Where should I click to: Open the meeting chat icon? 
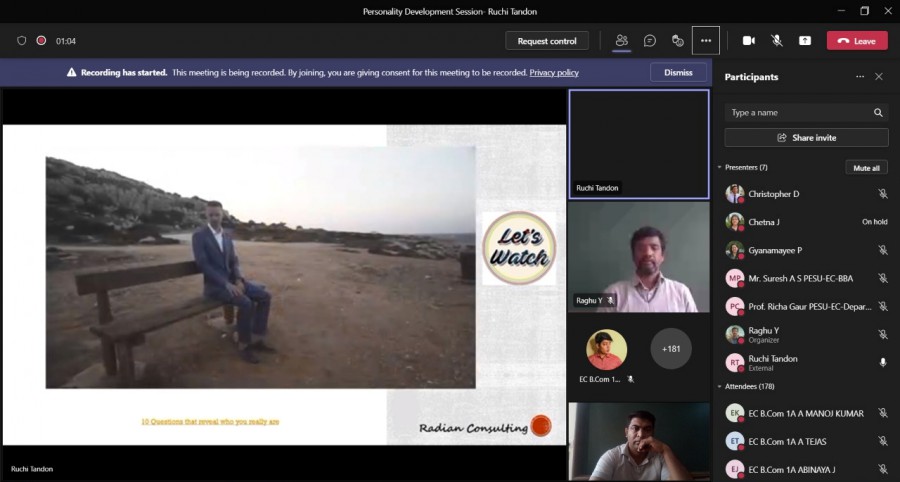[x=650, y=41]
